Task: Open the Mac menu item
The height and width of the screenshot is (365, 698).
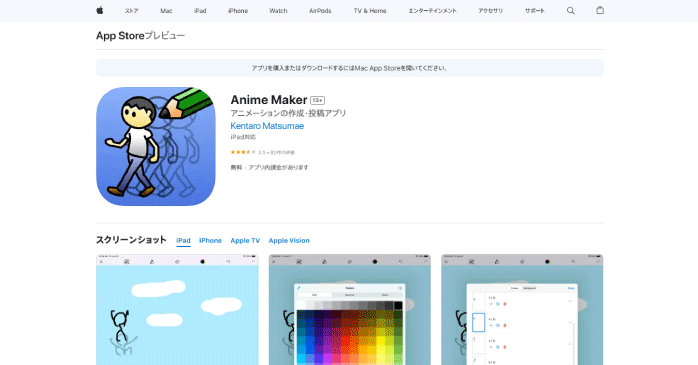Action: point(166,11)
